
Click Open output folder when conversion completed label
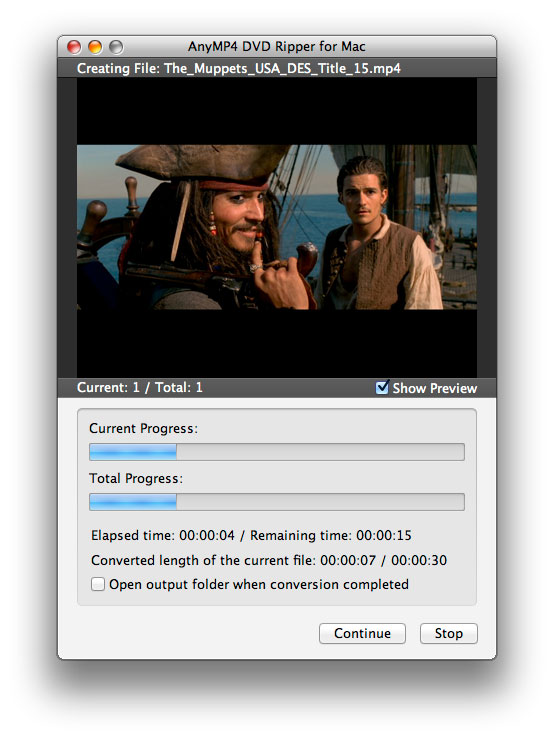(259, 584)
